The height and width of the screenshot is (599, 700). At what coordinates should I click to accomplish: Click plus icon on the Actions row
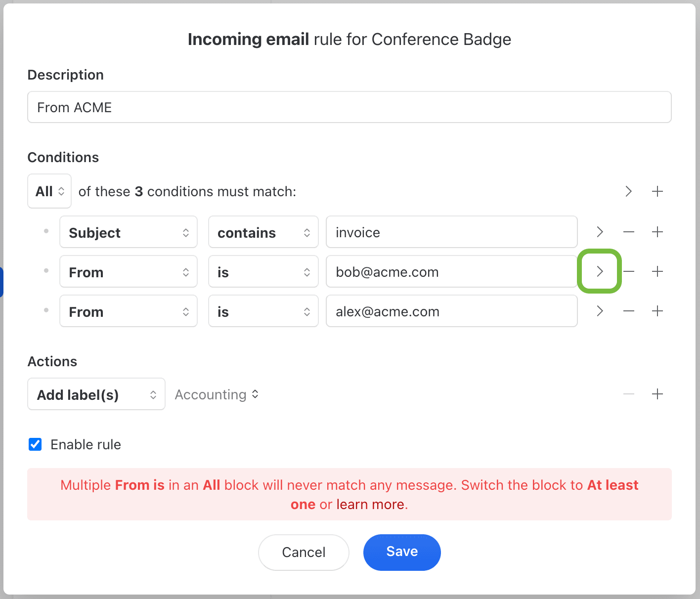(657, 394)
